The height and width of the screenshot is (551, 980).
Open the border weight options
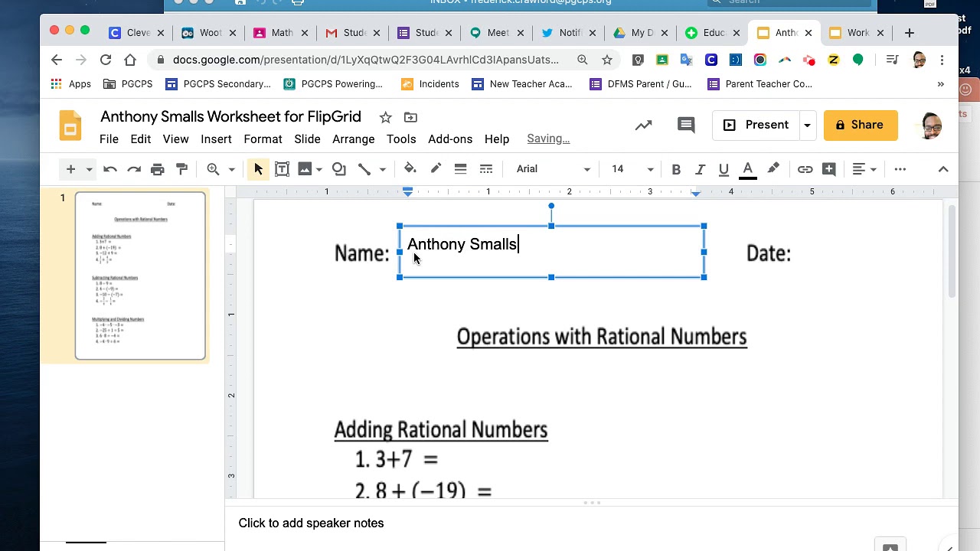pyautogui.click(x=460, y=169)
